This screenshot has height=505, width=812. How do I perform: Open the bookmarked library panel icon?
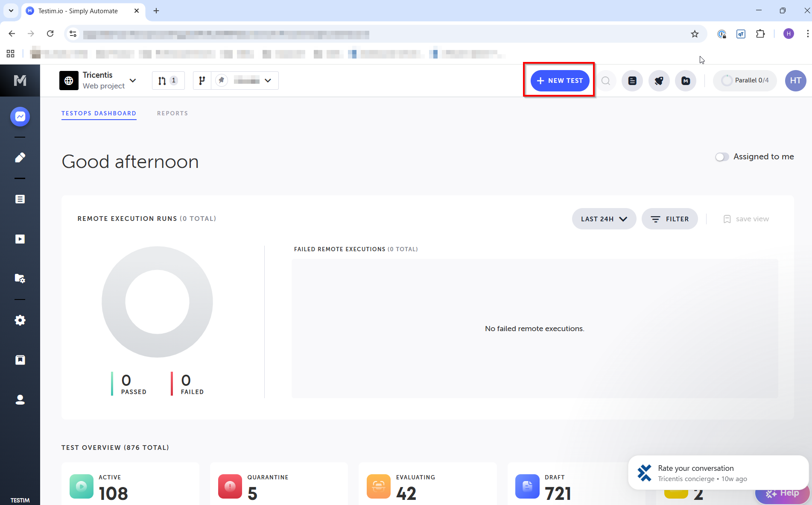pos(20,359)
